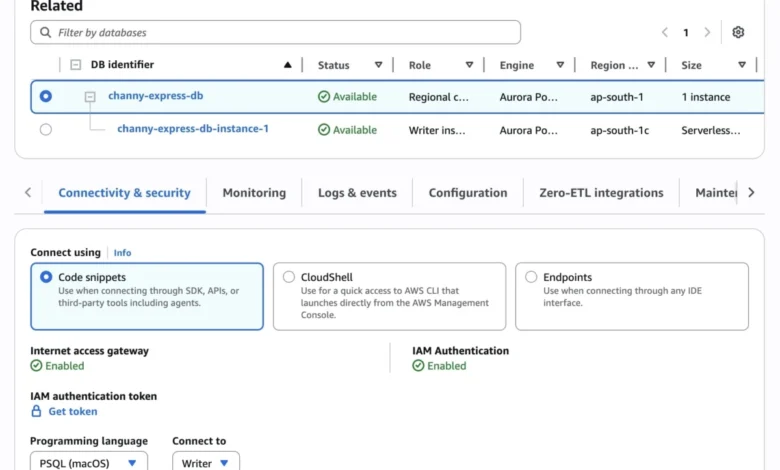Select the channy-express-db cluster radio button
The image size is (780, 470).
(x=46, y=97)
